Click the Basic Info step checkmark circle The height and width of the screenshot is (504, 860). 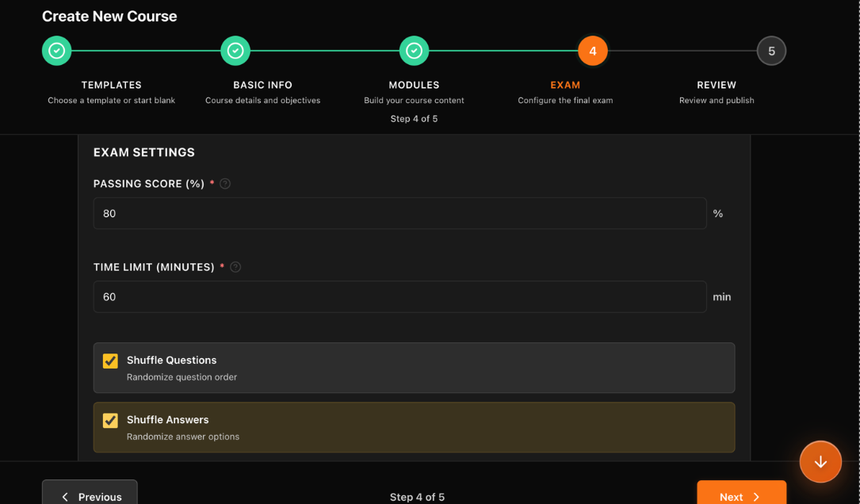(235, 51)
